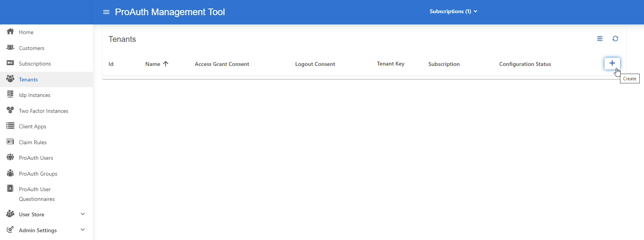The width and height of the screenshot is (644, 240).
Task: Click the ProAuth User Questionnaires book icon
Action: point(10,188)
